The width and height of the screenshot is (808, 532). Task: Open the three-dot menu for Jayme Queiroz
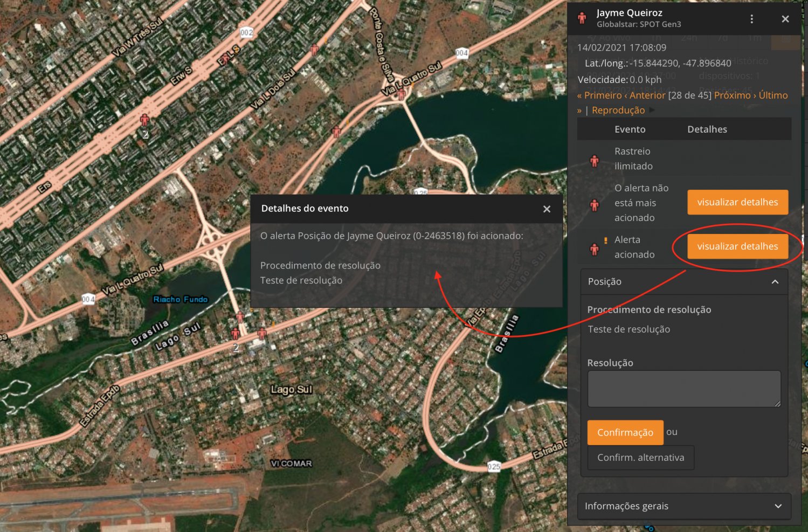point(751,19)
